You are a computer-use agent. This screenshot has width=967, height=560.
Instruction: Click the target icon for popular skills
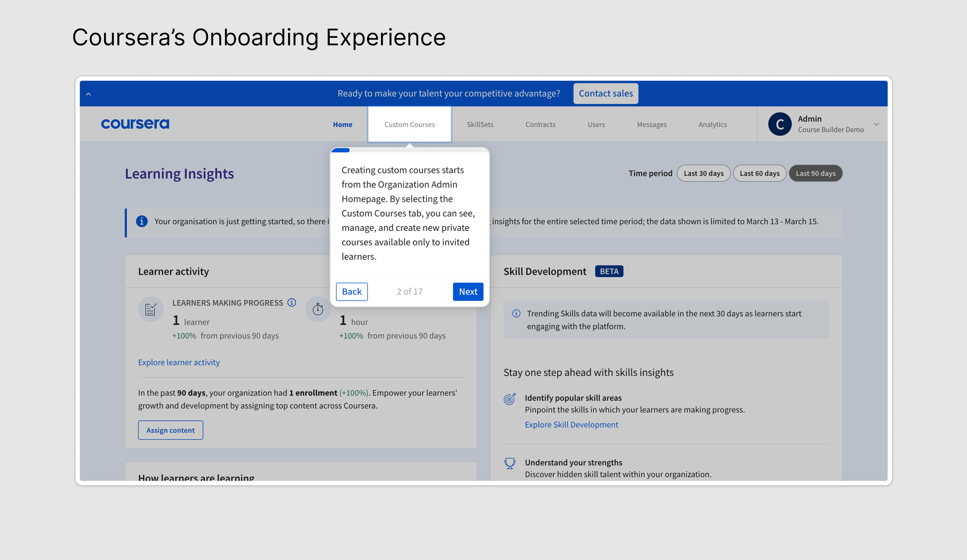click(x=510, y=399)
